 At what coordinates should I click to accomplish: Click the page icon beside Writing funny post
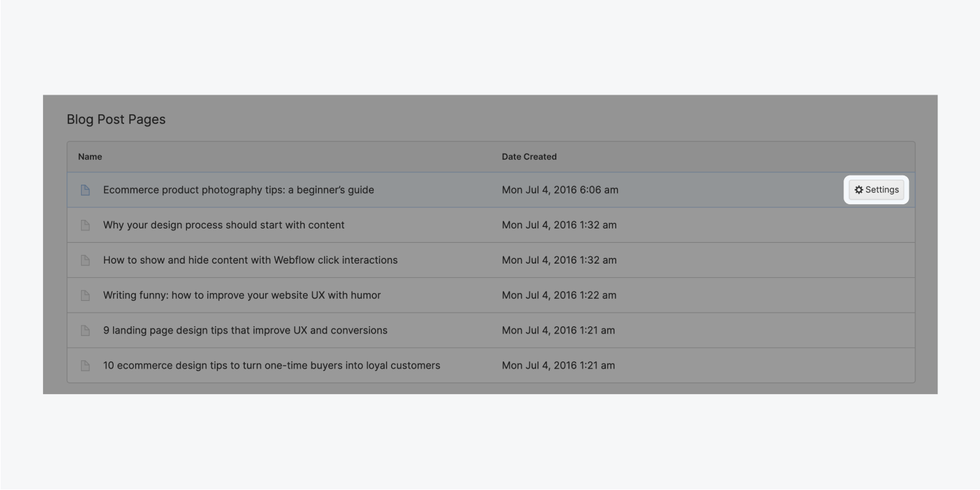(85, 295)
